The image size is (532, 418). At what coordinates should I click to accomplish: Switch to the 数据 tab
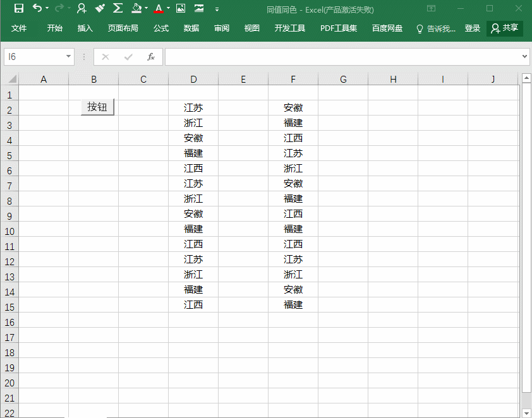pyautogui.click(x=191, y=28)
